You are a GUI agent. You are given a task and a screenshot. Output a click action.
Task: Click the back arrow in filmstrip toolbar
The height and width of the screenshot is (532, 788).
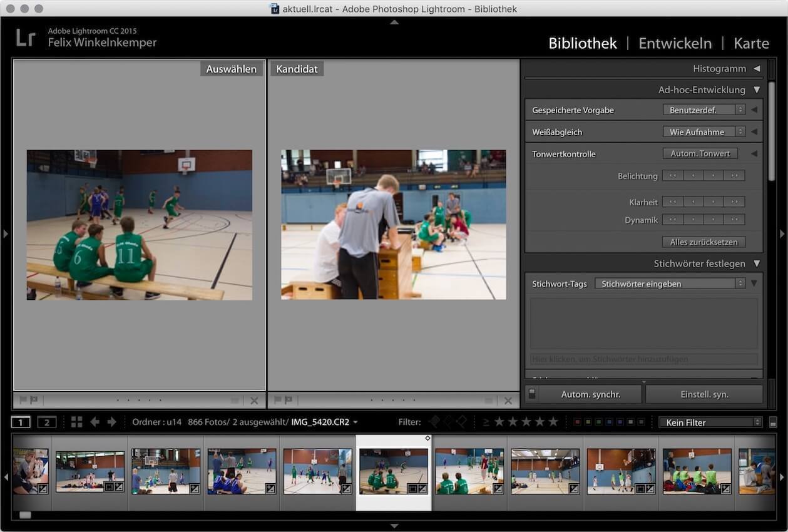(95, 422)
